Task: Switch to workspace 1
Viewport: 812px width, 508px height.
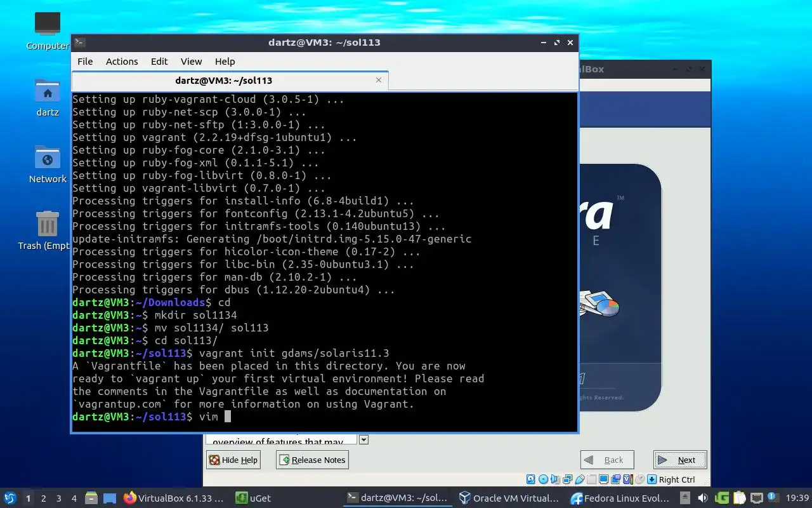Action: pos(28,498)
